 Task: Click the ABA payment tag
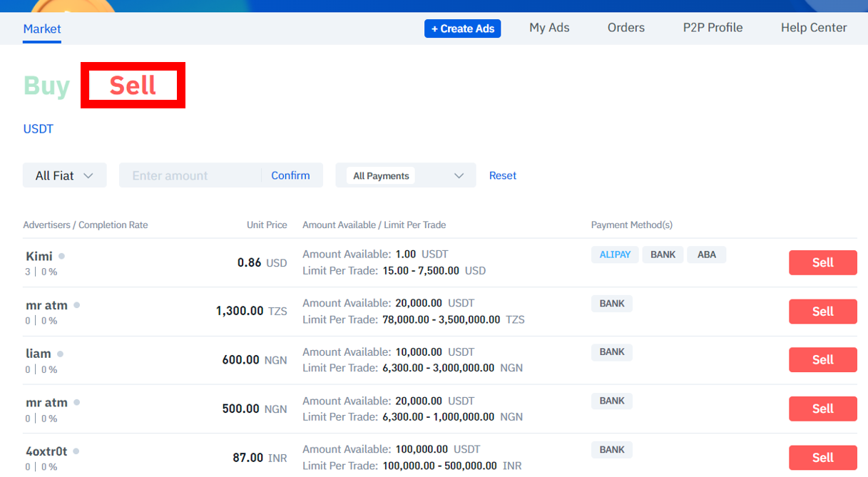coord(707,255)
